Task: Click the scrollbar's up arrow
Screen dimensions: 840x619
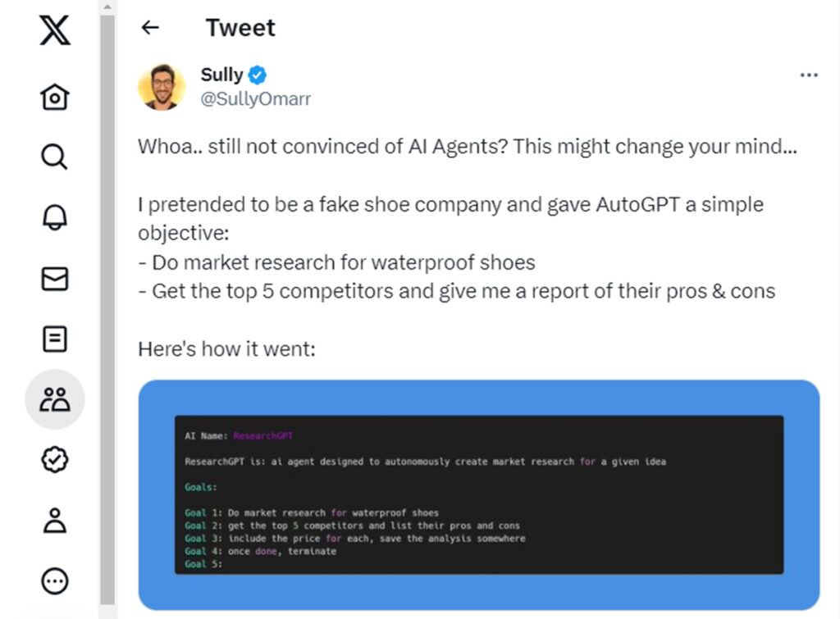Action: tap(107, 7)
